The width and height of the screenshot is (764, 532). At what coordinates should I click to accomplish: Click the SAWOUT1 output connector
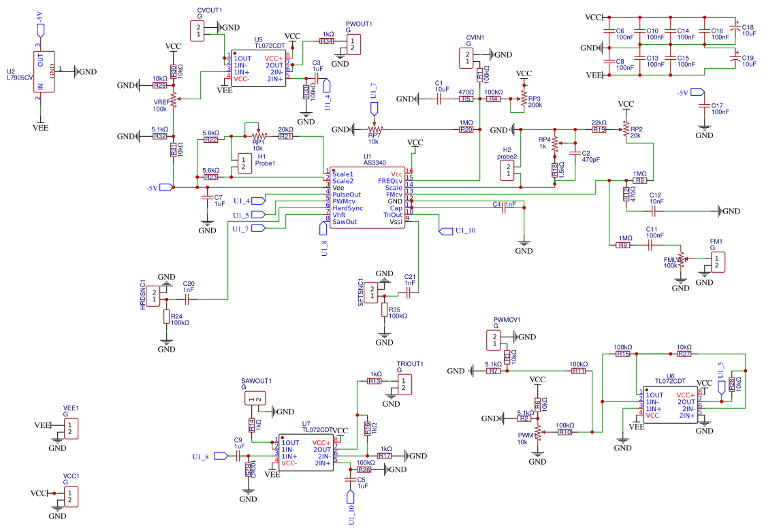pyautogui.click(x=255, y=398)
